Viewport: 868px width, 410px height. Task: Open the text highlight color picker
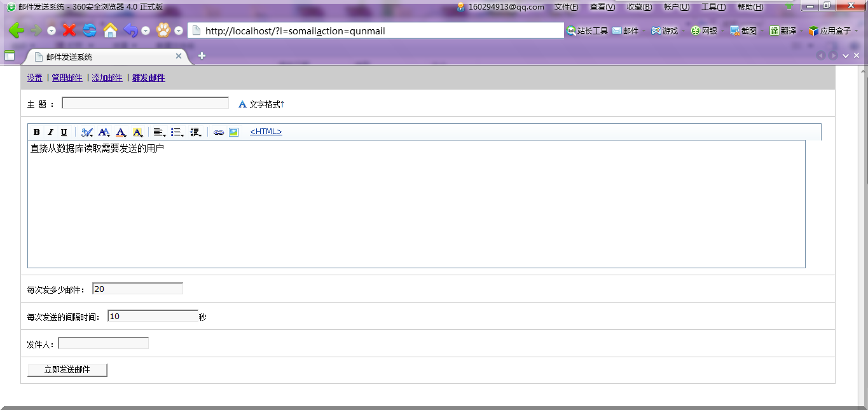[x=137, y=132]
